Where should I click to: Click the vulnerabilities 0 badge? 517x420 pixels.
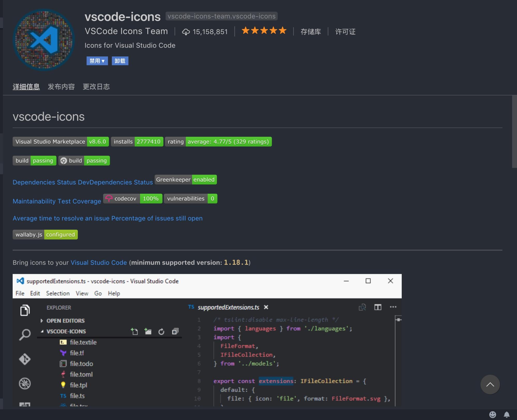click(191, 199)
